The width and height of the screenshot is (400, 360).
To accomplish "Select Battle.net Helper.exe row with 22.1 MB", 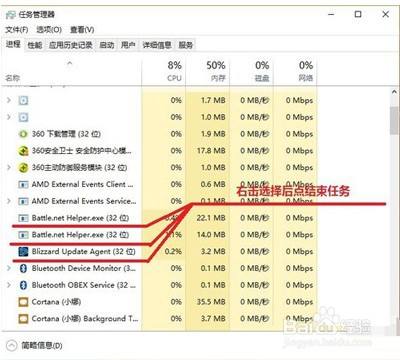I will (x=80, y=218).
